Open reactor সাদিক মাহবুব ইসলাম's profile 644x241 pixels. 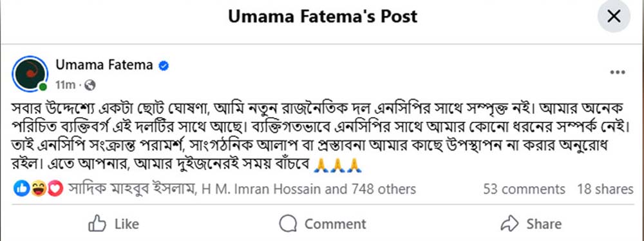coord(132,189)
